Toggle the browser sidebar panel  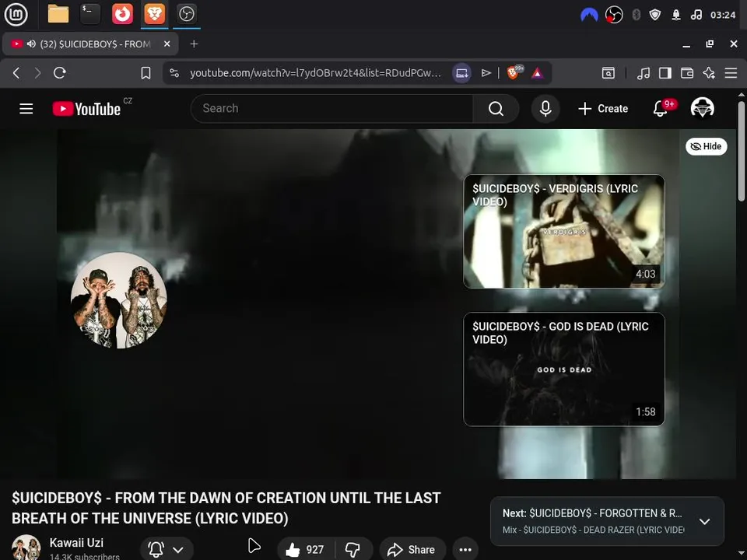[x=665, y=73]
